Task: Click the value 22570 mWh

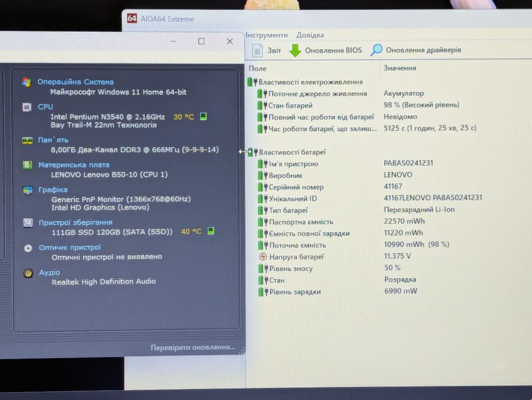Action: coord(404,221)
